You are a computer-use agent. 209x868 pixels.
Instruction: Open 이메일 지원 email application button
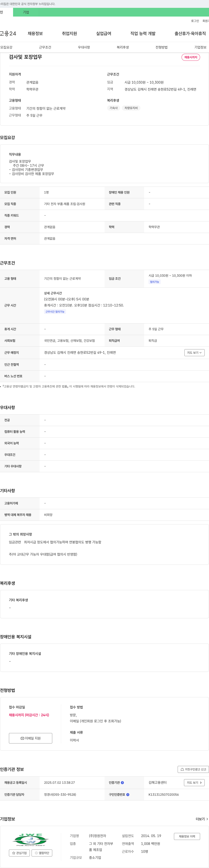pyautogui.click(x=31, y=738)
